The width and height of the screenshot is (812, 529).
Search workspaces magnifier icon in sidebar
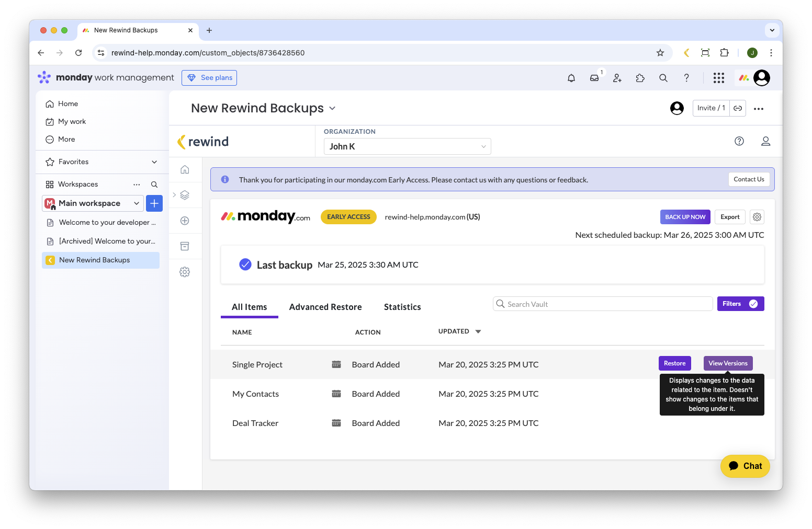click(154, 185)
